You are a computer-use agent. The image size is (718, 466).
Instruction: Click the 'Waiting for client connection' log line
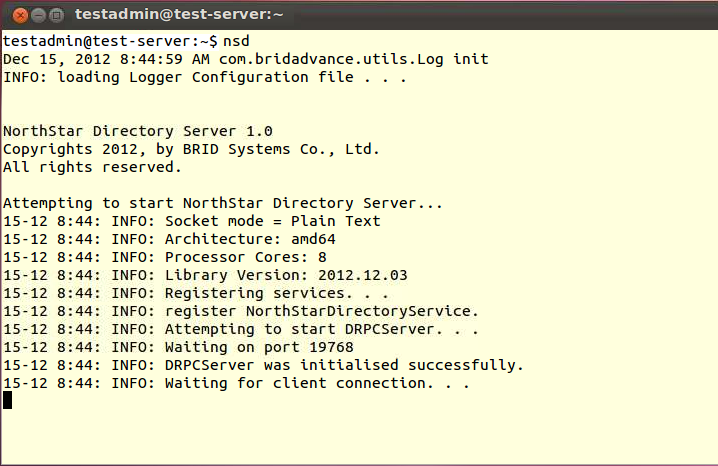point(236,383)
